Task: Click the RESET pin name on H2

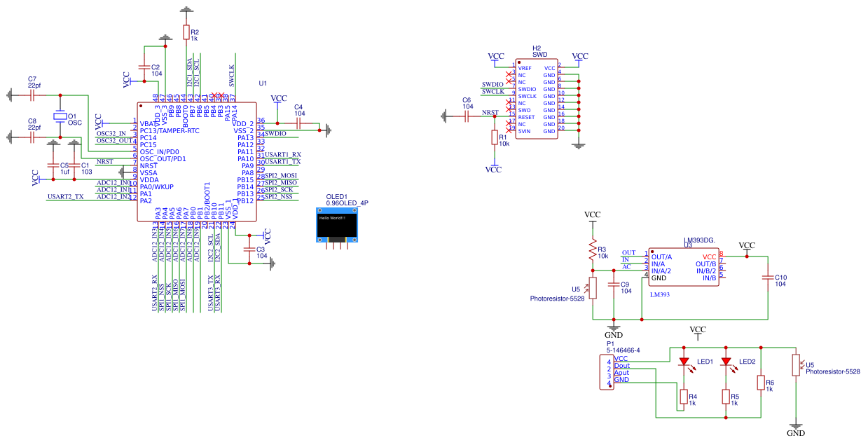Action: point(526,117)
